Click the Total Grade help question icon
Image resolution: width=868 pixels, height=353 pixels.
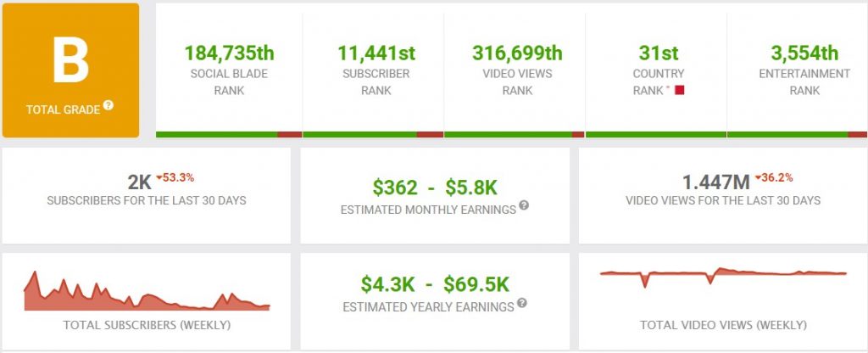click(108, 104)
